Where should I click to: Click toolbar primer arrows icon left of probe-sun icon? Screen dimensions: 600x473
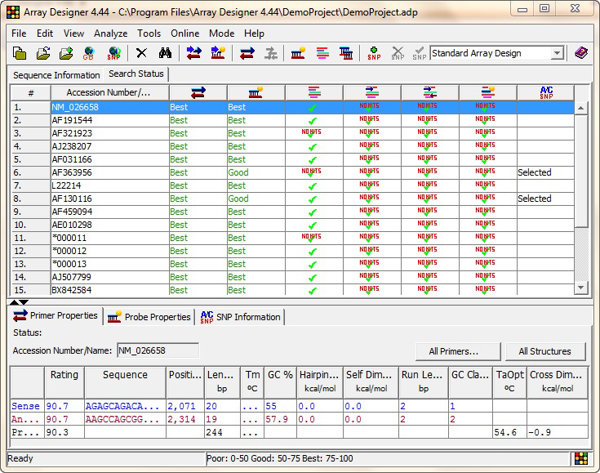tap(194, 53)
